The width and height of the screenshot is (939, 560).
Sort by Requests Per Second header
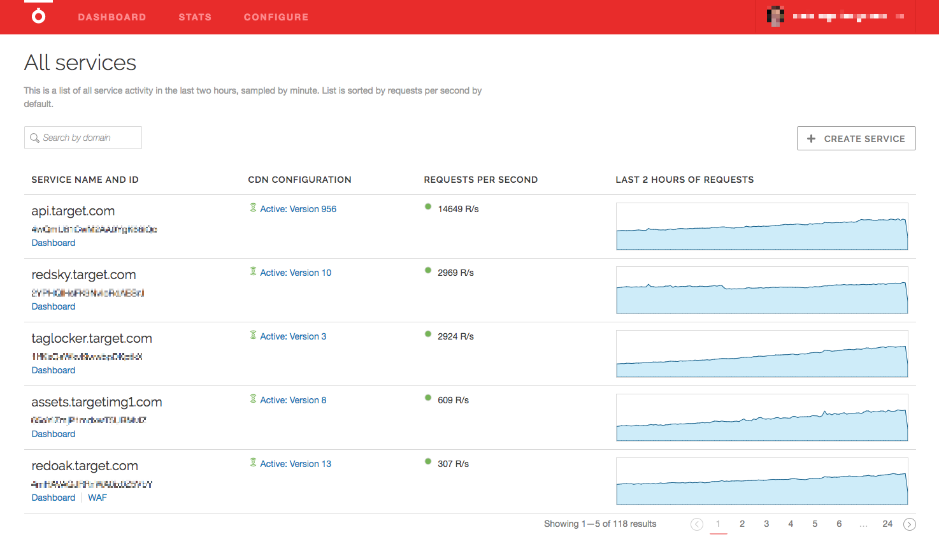(481, 180)
